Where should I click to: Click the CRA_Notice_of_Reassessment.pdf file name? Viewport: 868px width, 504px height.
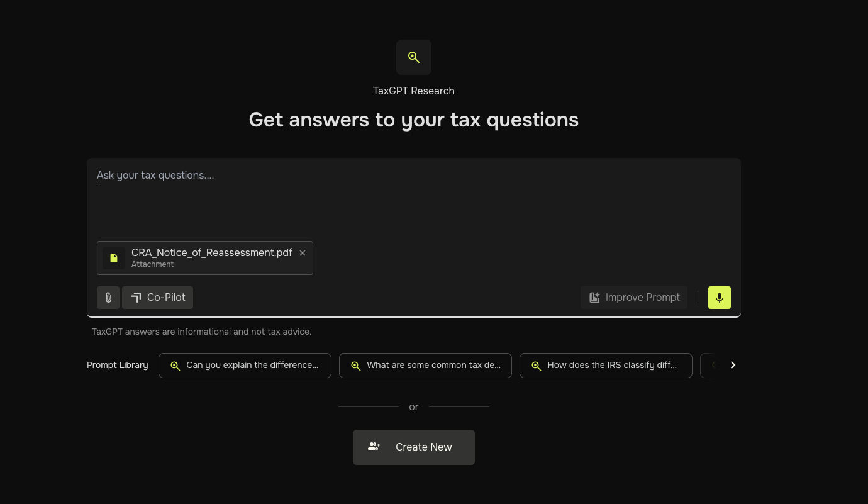(x=212, y=252)
